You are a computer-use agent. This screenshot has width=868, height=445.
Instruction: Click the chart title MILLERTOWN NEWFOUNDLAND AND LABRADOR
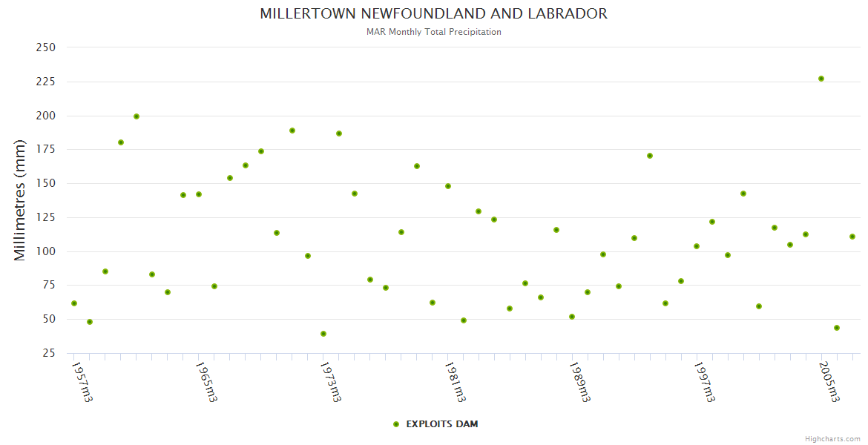[x=433, y=14]
